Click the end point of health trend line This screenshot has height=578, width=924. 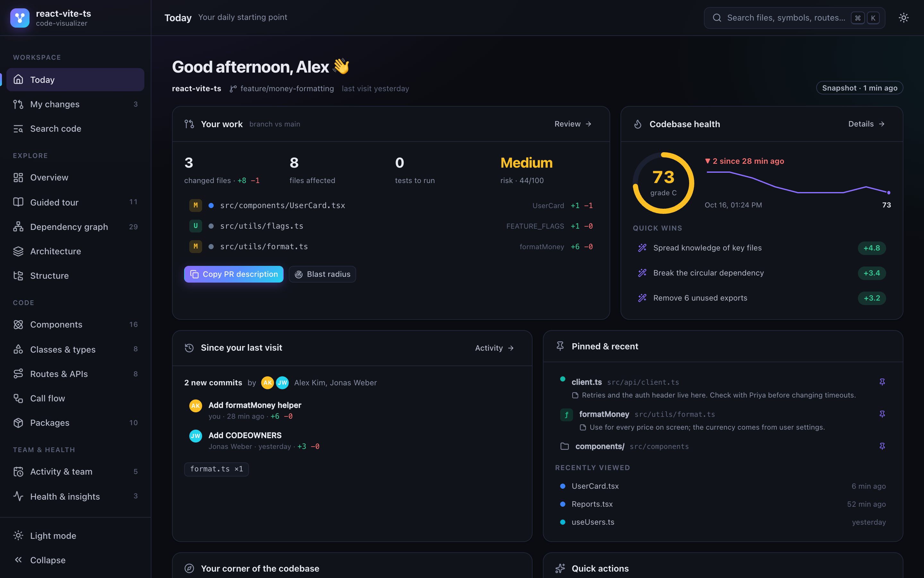coord(888,193)
